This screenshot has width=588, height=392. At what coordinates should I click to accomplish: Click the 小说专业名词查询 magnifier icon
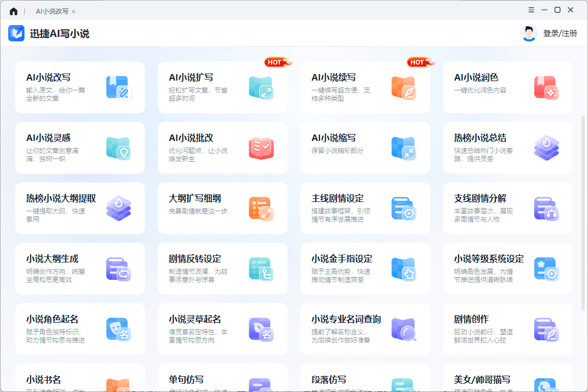(x=403, y=329)
